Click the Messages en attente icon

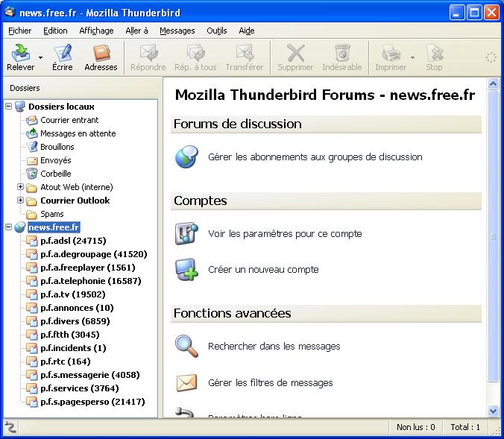tap(32, 133)
